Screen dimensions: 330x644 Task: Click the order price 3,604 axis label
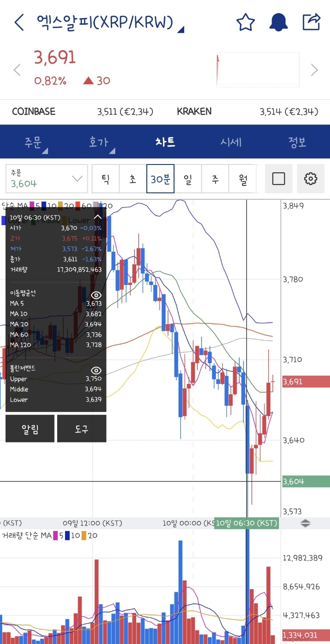[x=306, y=482]
